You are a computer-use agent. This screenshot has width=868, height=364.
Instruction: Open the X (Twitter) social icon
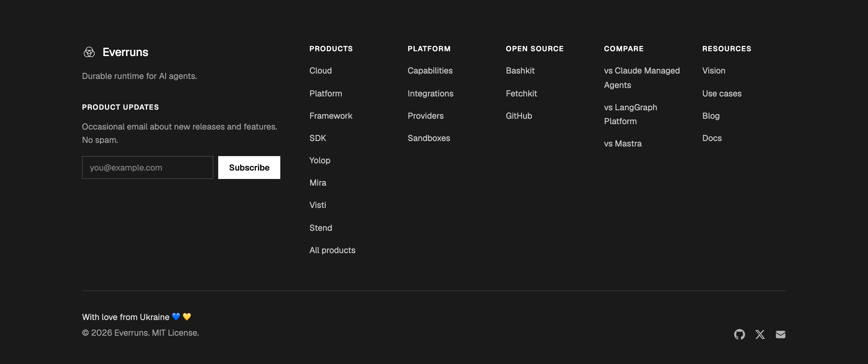coord(760,334)
